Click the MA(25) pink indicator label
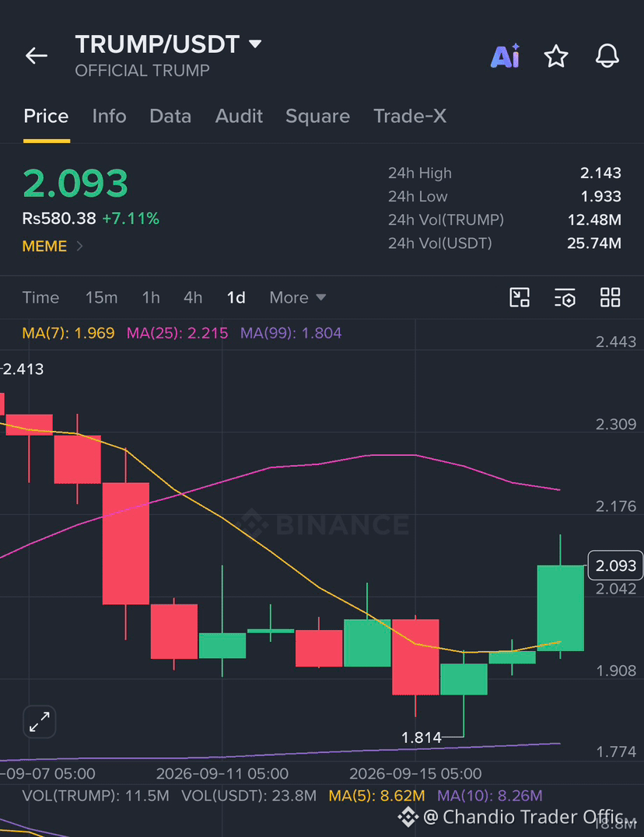Image resolution: width=644 pixels, height=837 pixels. point(177,333)
